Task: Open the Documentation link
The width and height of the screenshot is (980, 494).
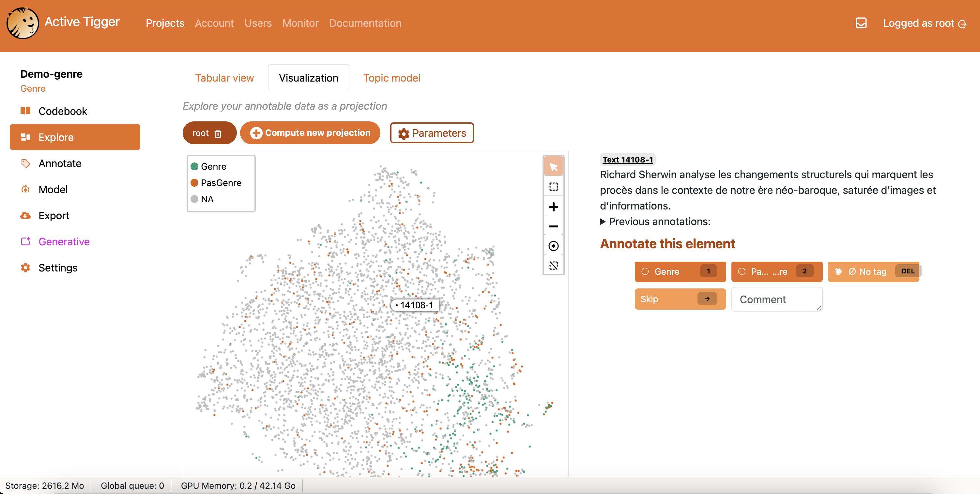Action: click(x=365, y=23)
